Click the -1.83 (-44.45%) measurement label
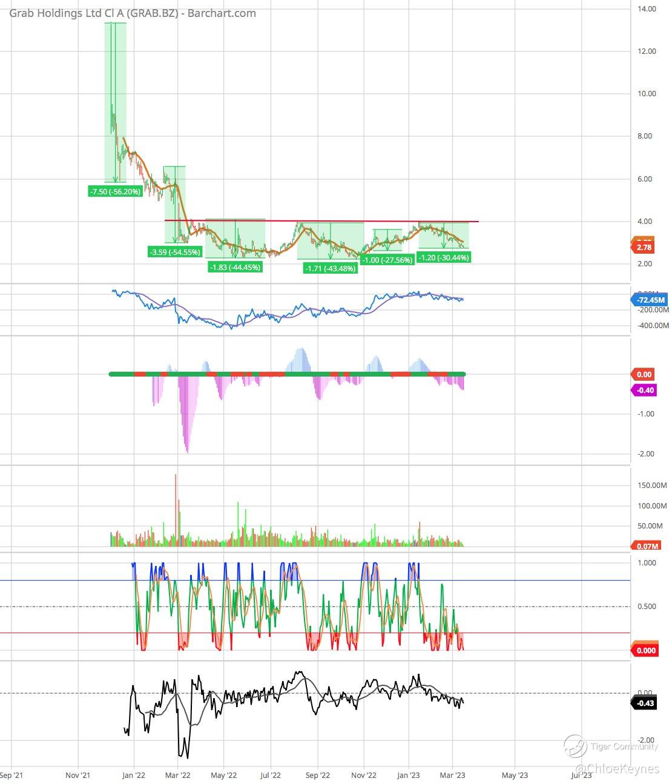The image size is (672, 784). point(236,267)
